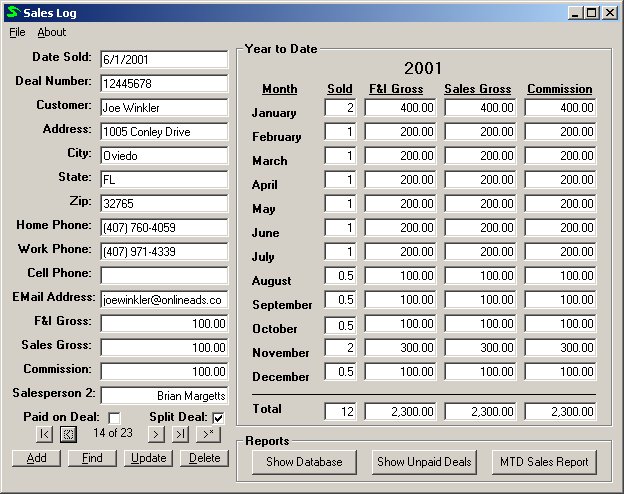Click the Deal Number field
This screenshot has width=624, height=494.
(164, 84)
